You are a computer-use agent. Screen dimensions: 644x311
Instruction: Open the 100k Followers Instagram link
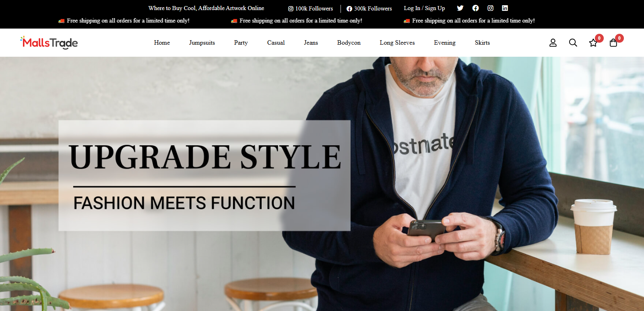pyautogui.click(x=310, y=8)
